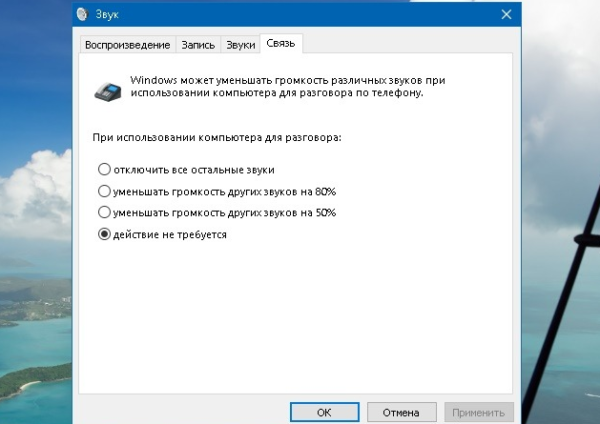Click empty dialog area below radio options
The image size is (600, 424).
[x=300, y=320]
